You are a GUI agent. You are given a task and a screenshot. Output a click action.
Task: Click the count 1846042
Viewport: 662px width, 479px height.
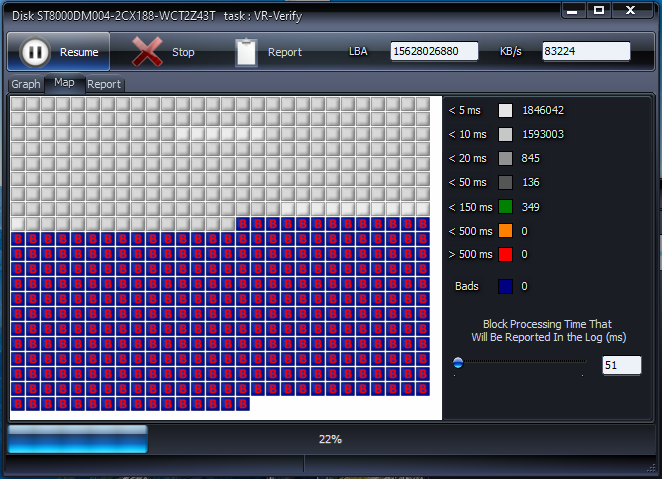(x=543, y=110)
